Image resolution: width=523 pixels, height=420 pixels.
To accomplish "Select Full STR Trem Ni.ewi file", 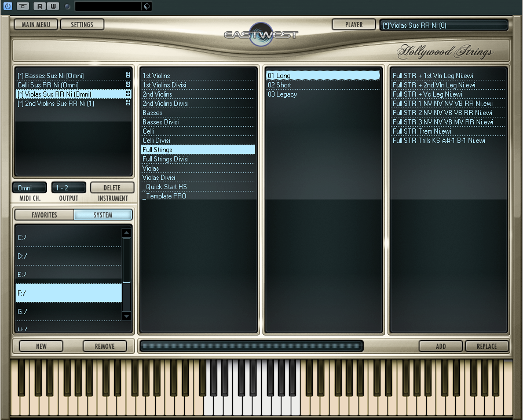I will pos(448,131).
